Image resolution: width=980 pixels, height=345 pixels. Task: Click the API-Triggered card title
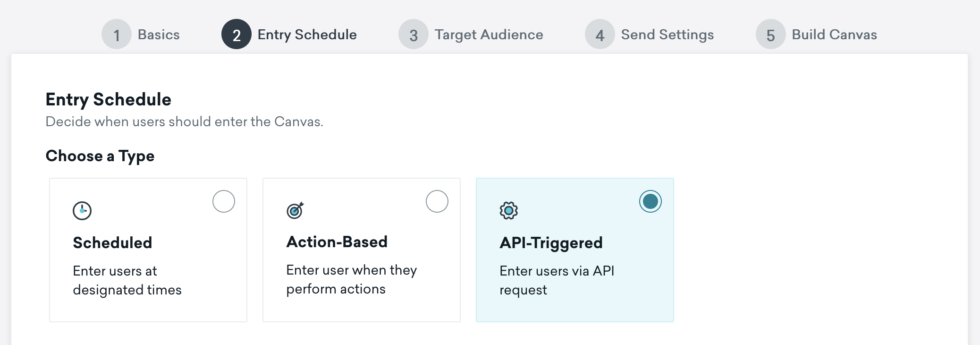pyautogui.click(x=551, y=243)
